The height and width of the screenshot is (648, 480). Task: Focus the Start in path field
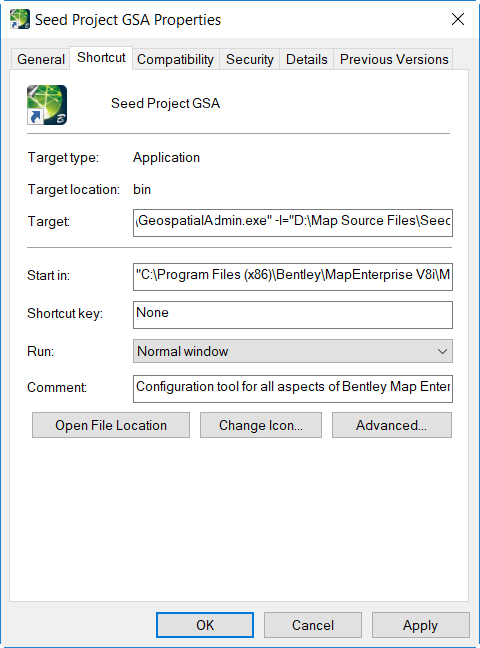[x=293, y=276]
